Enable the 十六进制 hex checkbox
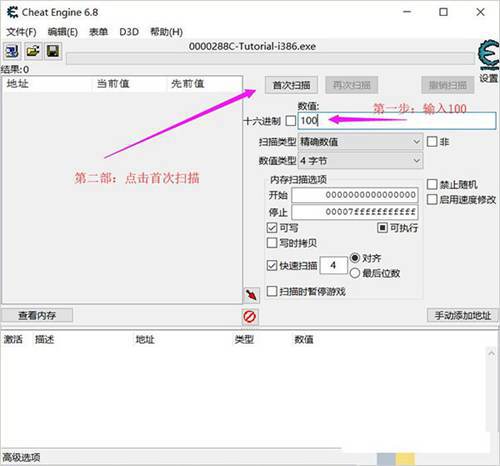This screenshot has height=466, width=500. click(x=291, y=121)
